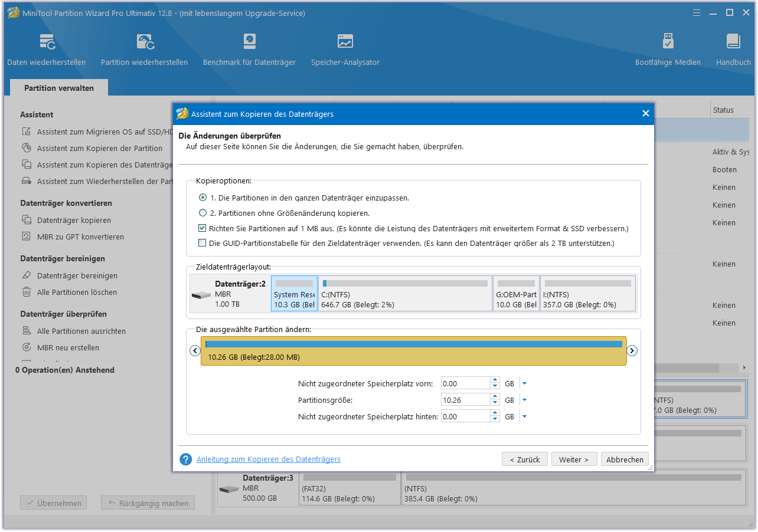Increase Speicherplatz vorn value with up arrow
The height and width of the screenshot is (532, 758).
point(495,380)
